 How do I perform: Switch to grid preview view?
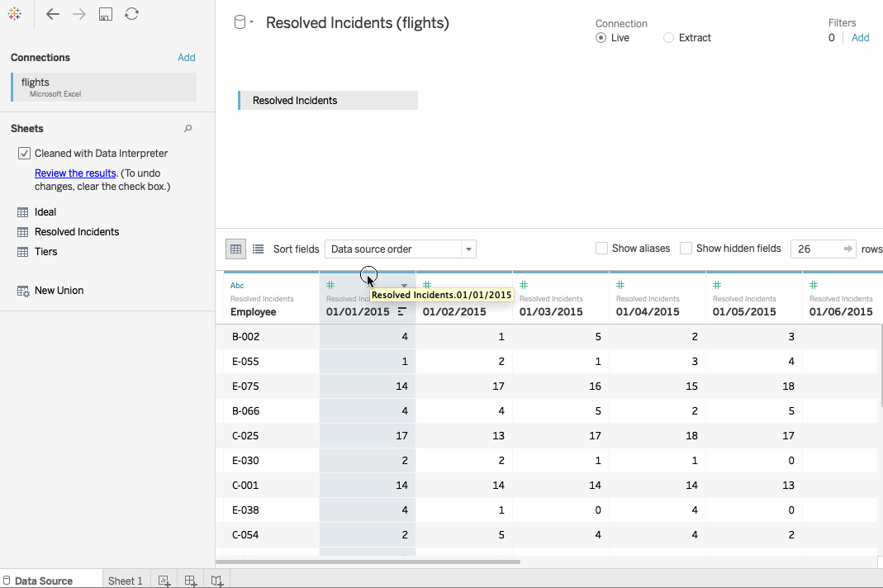[235, 249]
